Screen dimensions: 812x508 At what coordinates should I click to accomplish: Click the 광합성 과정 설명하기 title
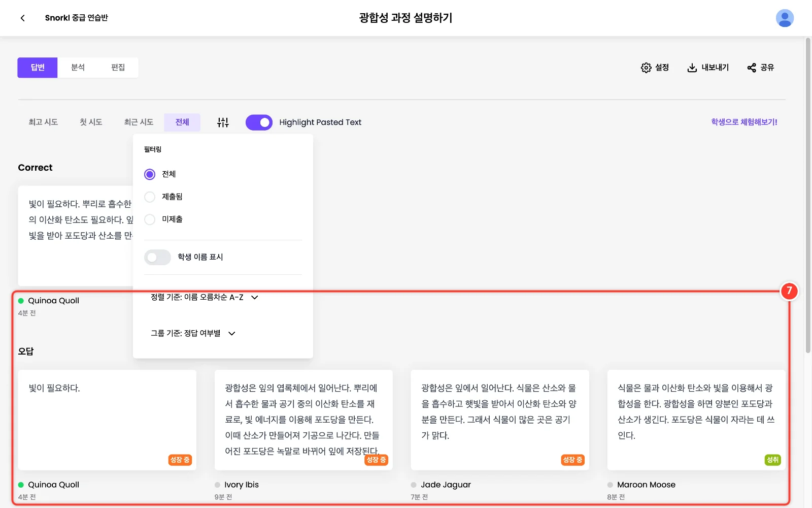click(405, 18)
